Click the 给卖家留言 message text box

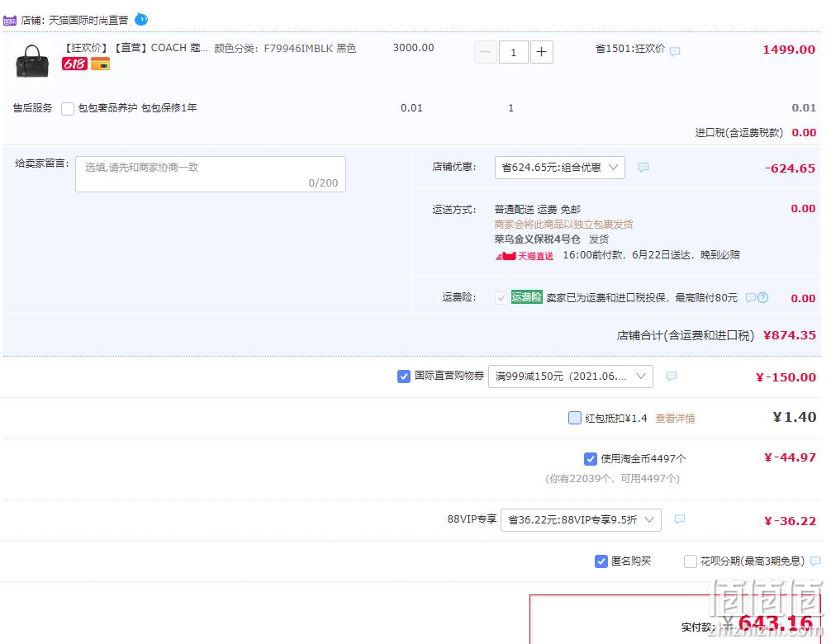[x=211, y=174]
